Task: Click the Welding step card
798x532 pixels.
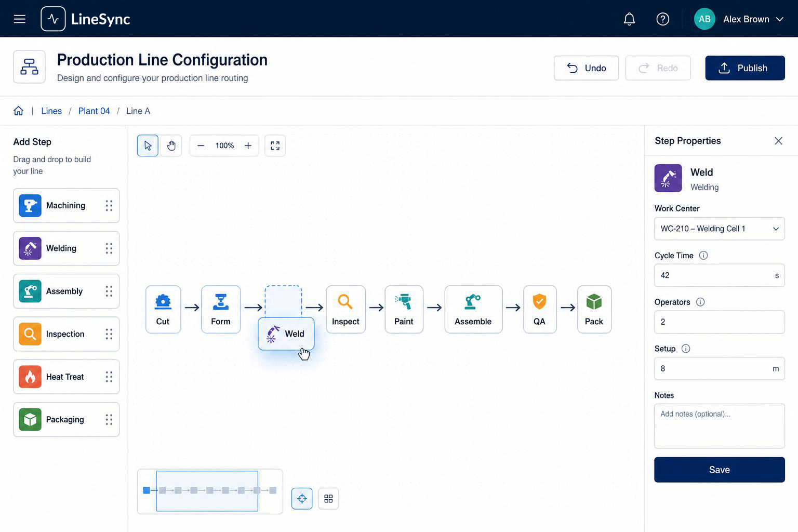Action: 66,248
